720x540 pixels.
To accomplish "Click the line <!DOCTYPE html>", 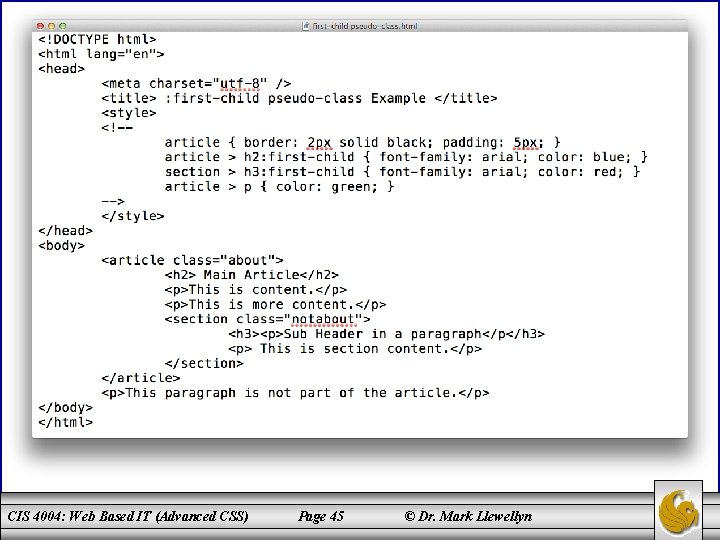I will tap(97, 39).
